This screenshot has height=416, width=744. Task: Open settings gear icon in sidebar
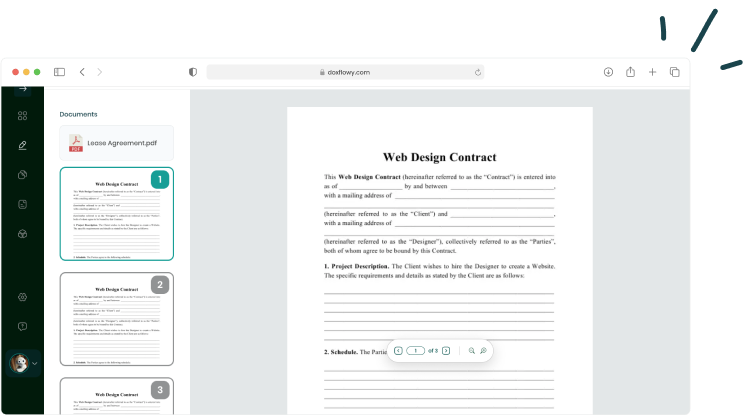click(22, 297)
